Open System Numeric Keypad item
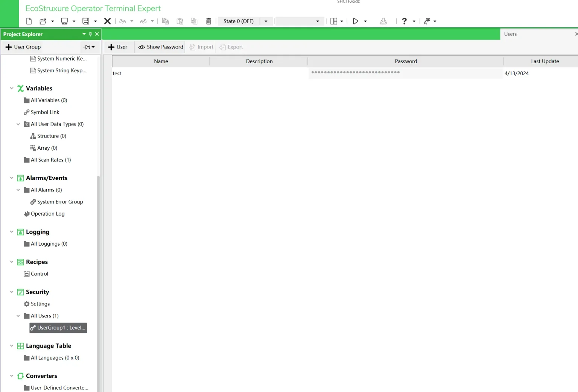578x392 pixels. point(58,59)
